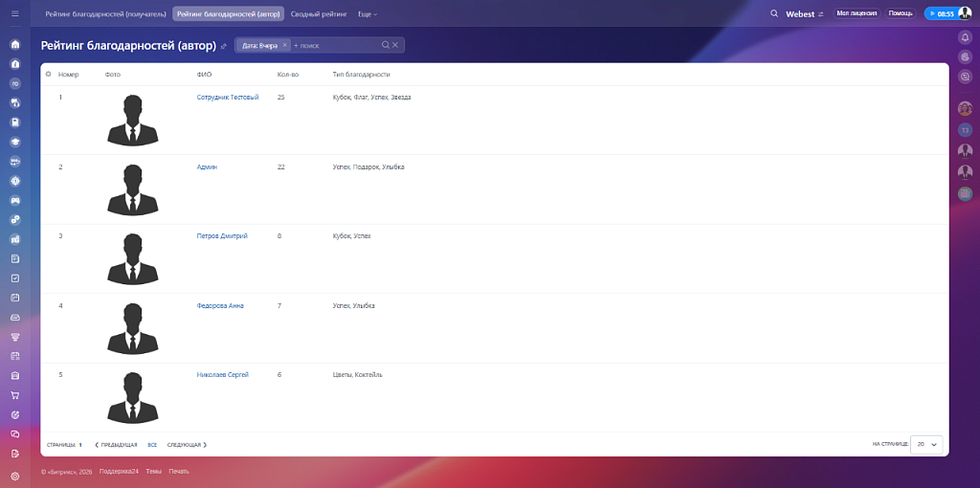The image size is (980, 488).
Task: Click the home icon in left sidebar
Action: [x=14, y=45]
